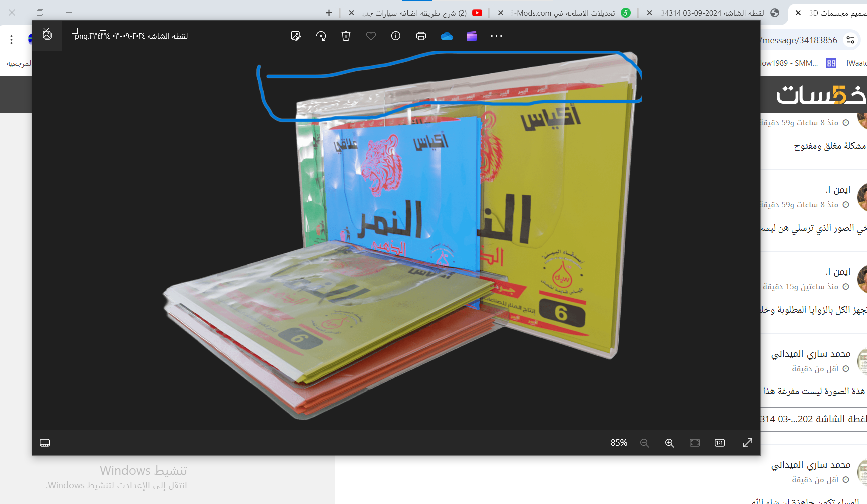Click the timestamp منذ ساعتين و15 دقيقة

800,287
